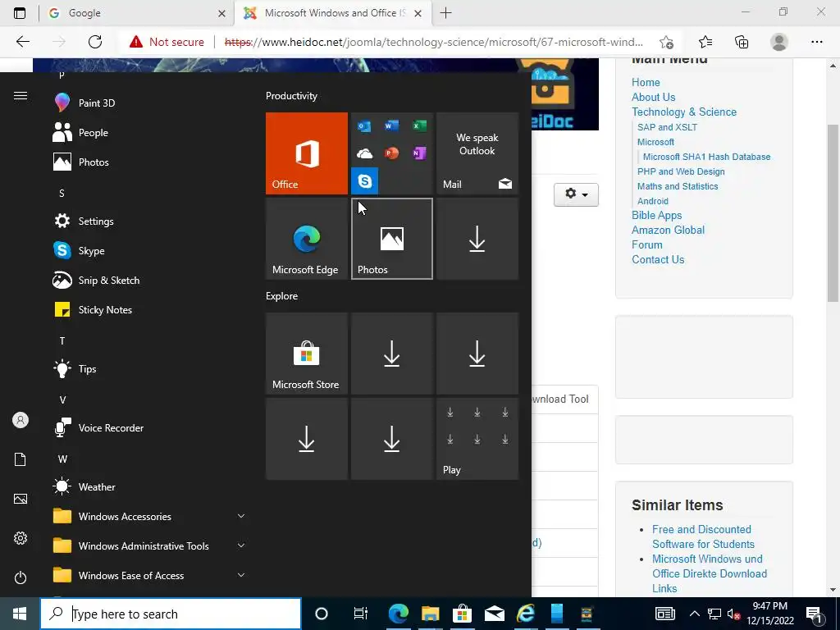This screenshot has height=630, width=840.
Task: Open the Play tile folder
Action: tap(477, 439)
